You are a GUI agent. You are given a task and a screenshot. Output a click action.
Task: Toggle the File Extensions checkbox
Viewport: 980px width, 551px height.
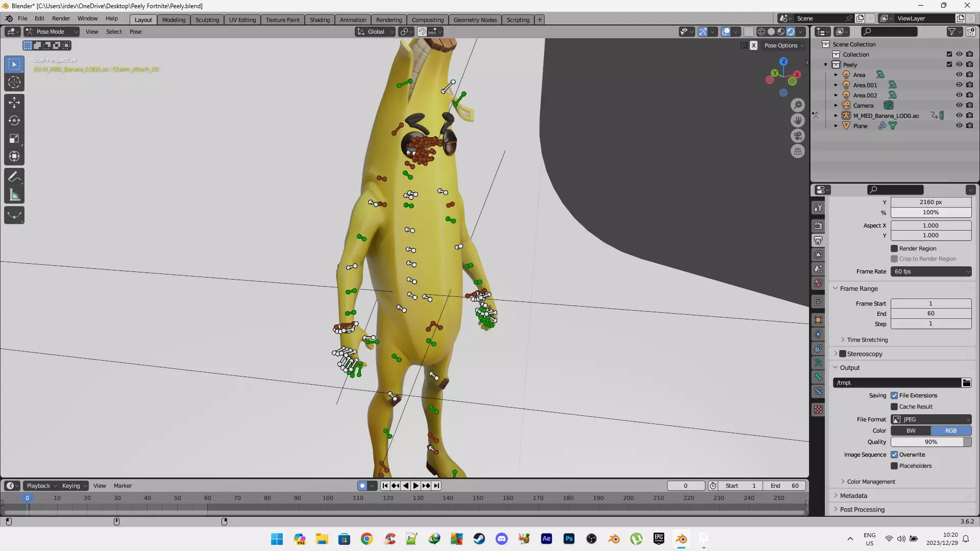894,395
